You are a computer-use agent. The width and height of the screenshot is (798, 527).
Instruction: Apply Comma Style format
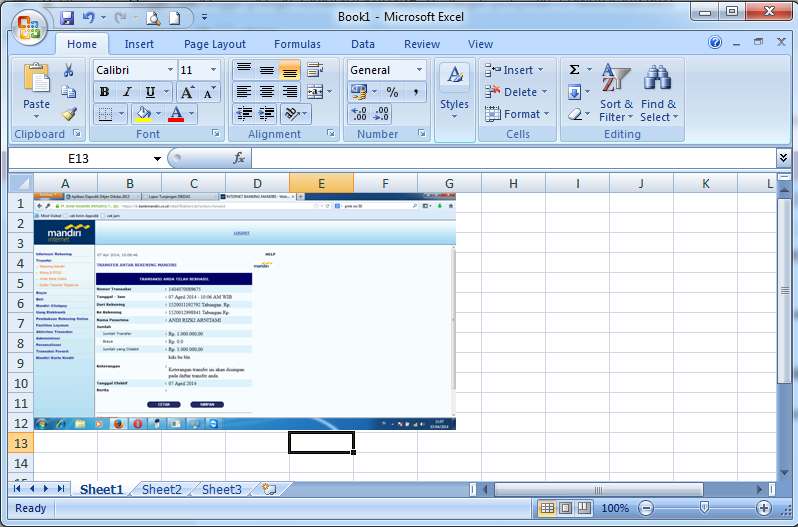[416, 92]
